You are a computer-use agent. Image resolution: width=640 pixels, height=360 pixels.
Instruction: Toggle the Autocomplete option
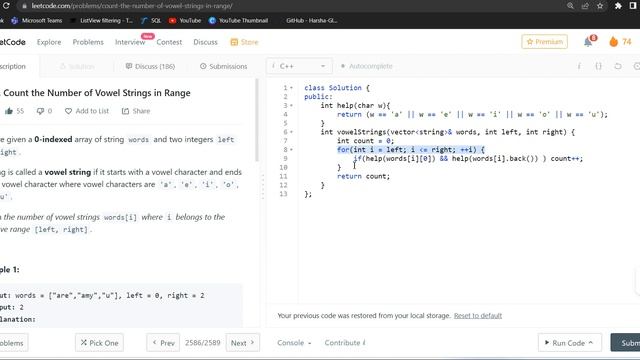click(x=367, y=66)
